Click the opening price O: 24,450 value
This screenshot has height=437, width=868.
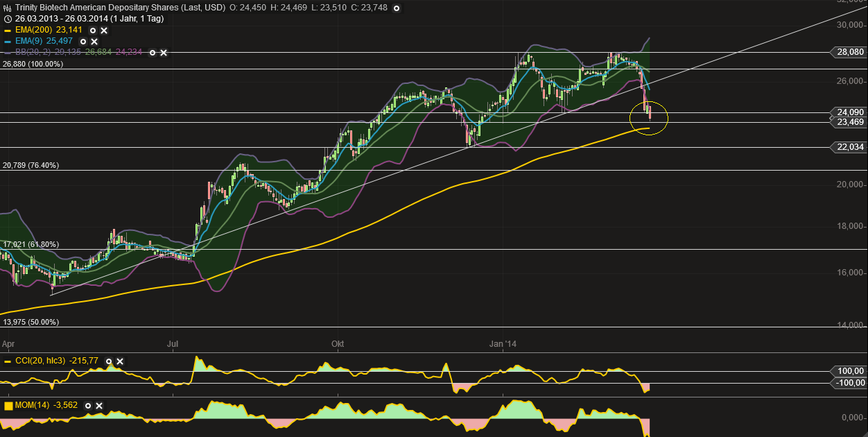coord(249,9)
